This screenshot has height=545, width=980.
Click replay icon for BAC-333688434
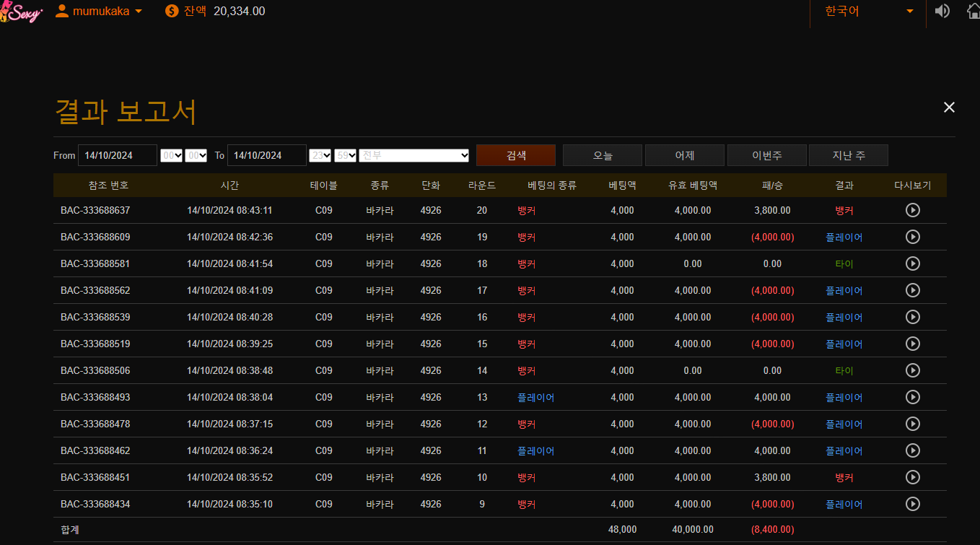click(912, 504)
